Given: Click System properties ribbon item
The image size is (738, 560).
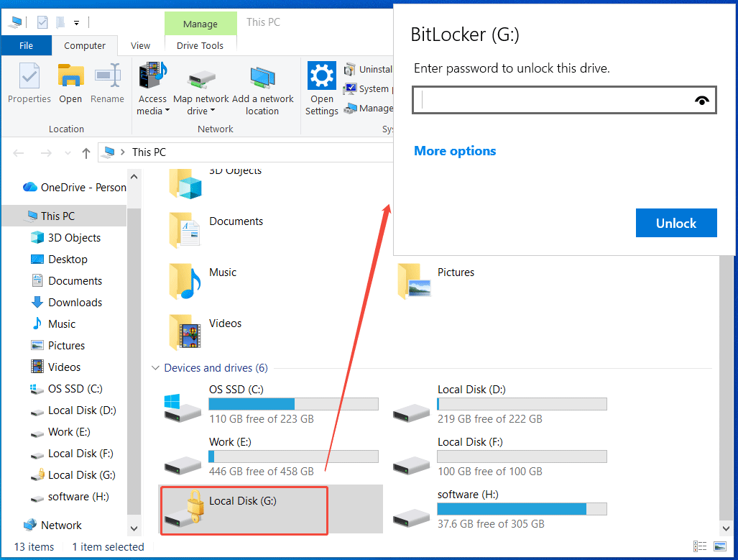Looking at the screenshot, I should pyautogui.click(x=369, y=88).
